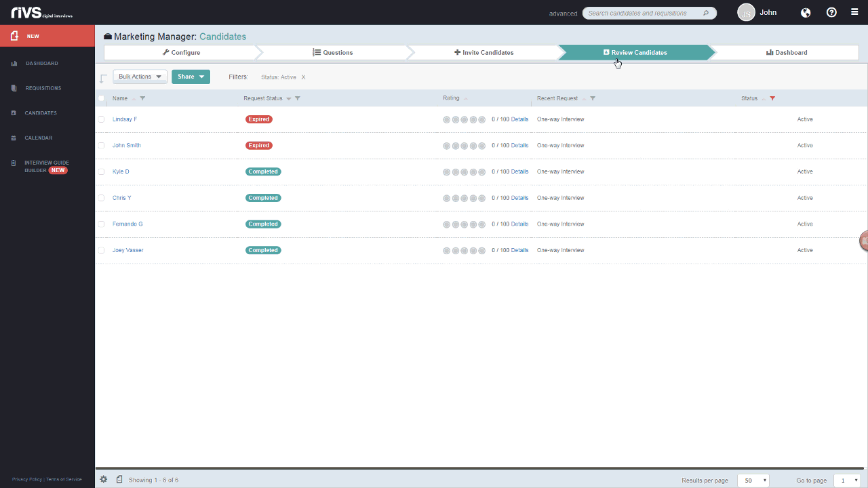Click Active status in John Smith row

(x=805, y=146)
